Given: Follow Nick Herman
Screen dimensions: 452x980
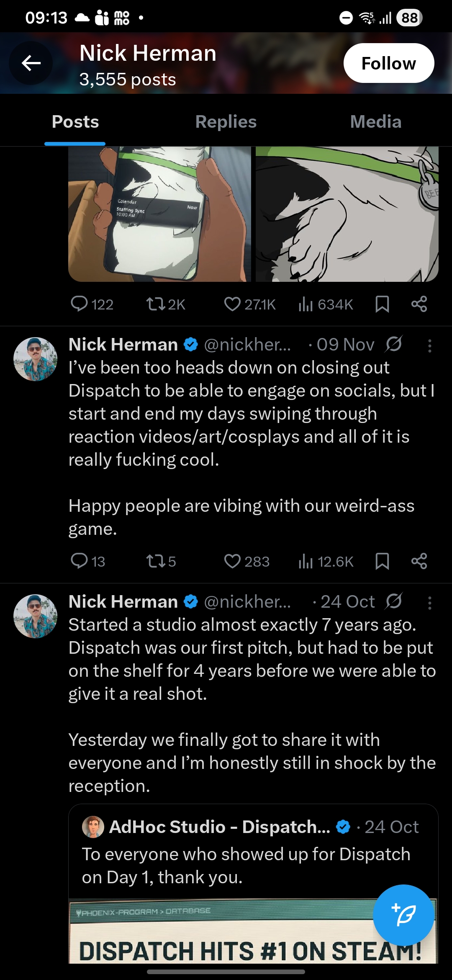Looking at the screenshot, I should [389, 63].
